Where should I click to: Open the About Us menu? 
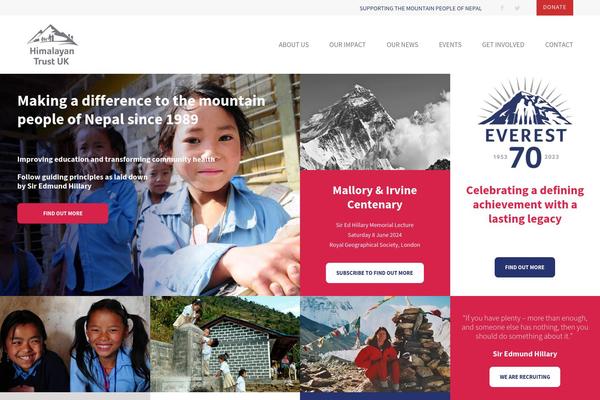click(293, 45)
